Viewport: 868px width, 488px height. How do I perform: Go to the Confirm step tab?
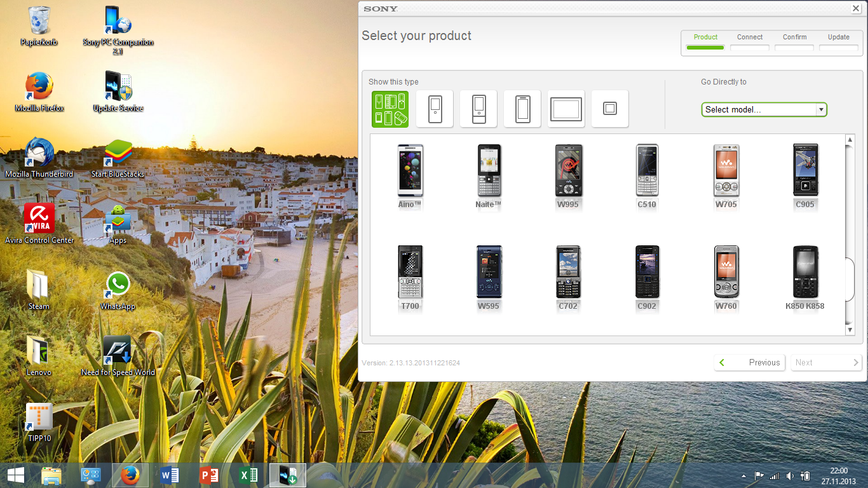point(794,42)
